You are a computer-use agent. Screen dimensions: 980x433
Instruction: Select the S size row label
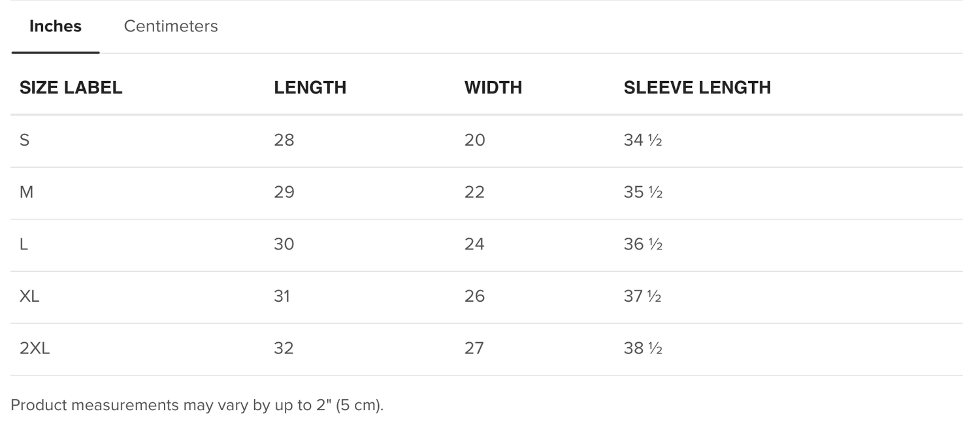click(25, 140)
